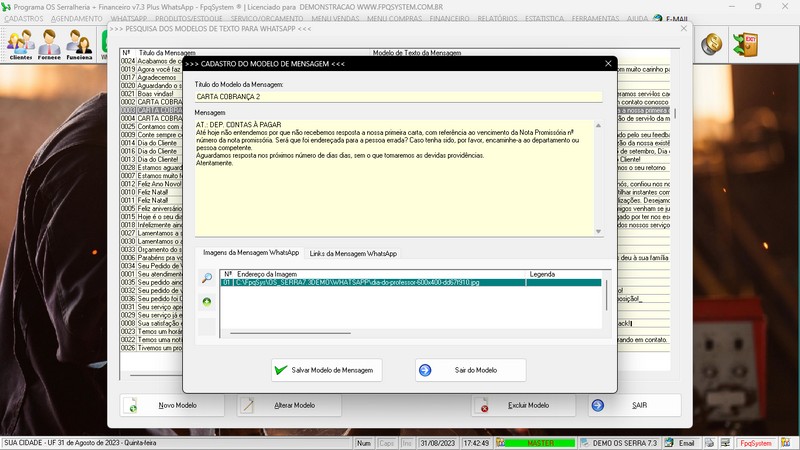Select row 0019 Agora você faz
Image resolution: width=800 pixels, height=450 pixels.
[x=151, y=69]
